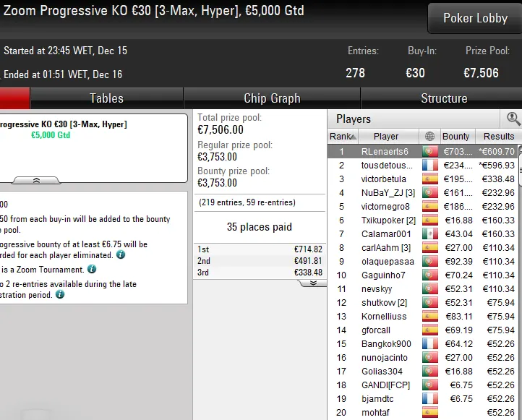522x420 pixels.
Task: Click the globe country column header
Action: point(429,136)
